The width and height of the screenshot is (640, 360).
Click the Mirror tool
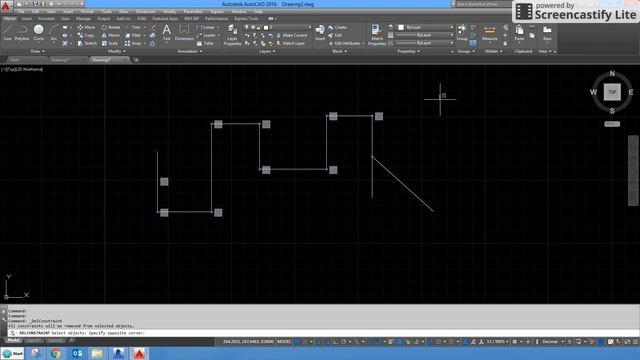[111, 36]
